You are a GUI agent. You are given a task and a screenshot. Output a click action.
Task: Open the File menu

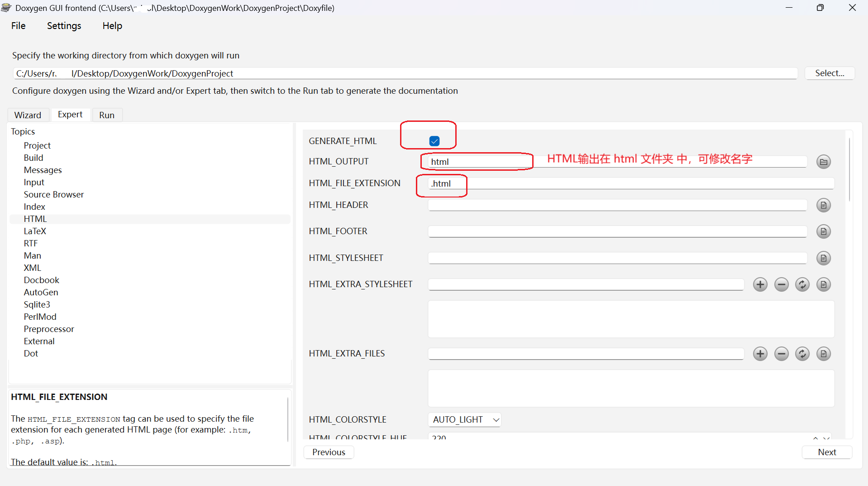coord(18,26)
